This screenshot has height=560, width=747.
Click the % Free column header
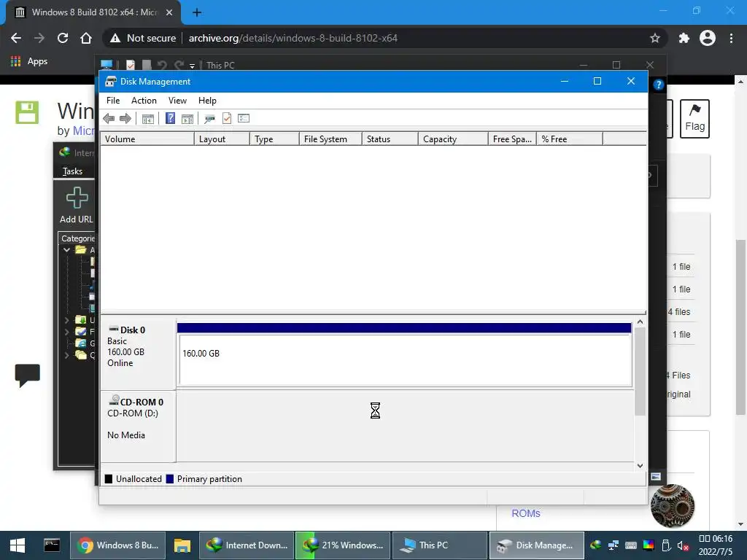pos(569,139)
